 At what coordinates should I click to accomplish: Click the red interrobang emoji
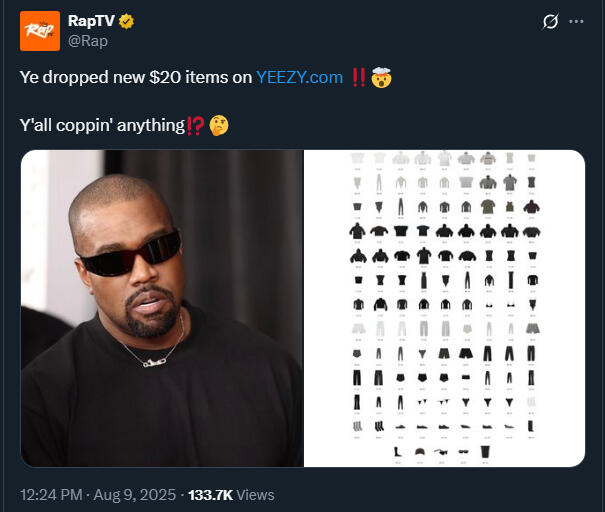pyautogui.click(x=195, y=125)
